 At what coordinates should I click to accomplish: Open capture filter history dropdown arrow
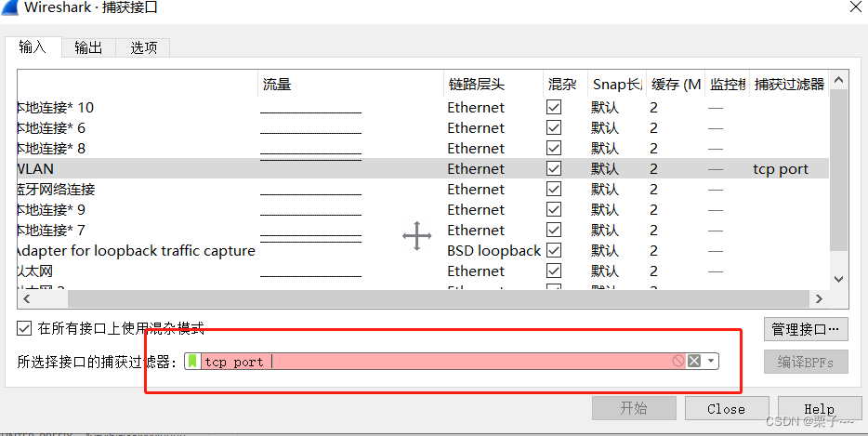(x=711, y=362)
